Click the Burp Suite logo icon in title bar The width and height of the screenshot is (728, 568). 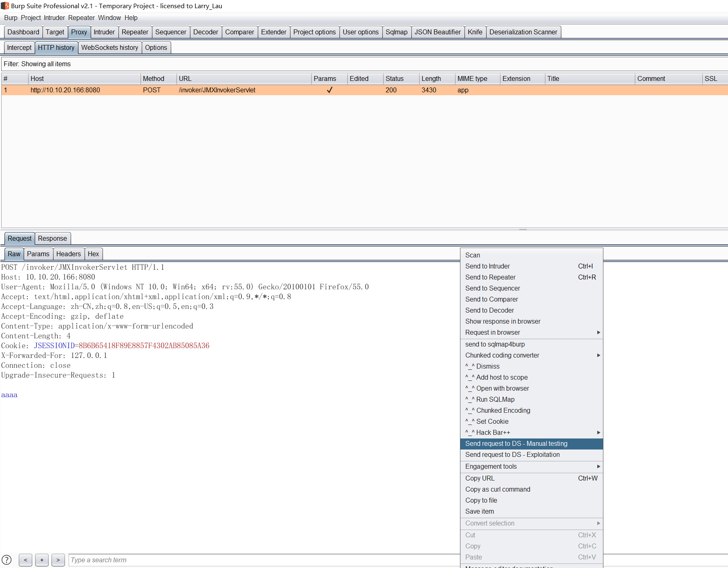pyautogui.click(x=5, y=6)
